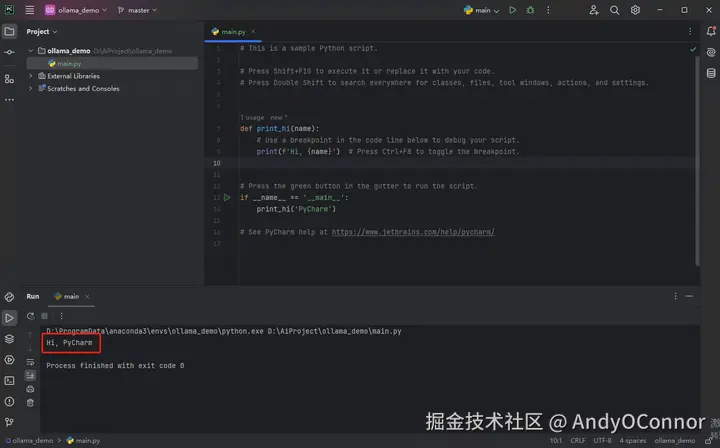
Task: Toggle soft-wrap in console
Action: tap(30, 362)
